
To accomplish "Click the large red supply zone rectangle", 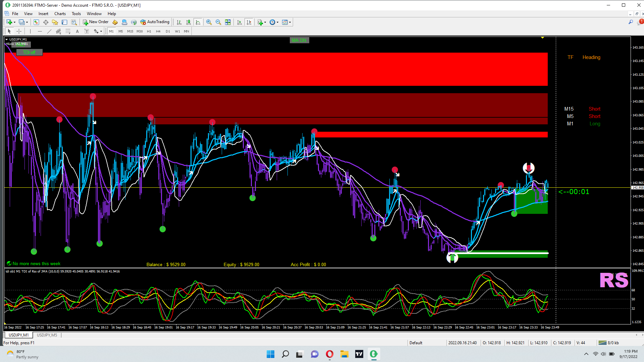I will [x=276, y=69].
